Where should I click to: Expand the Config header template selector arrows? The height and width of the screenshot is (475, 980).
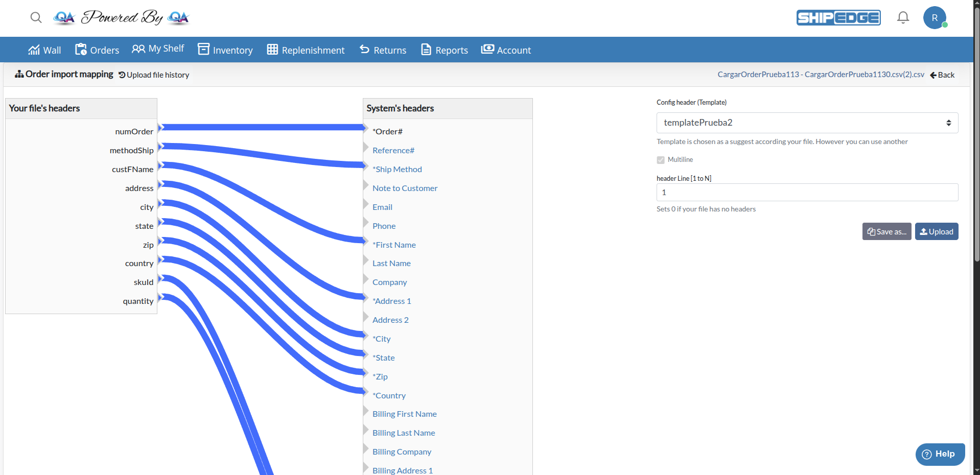pos(948,123)
